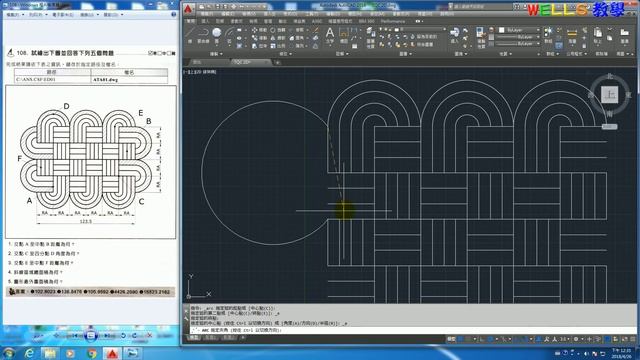
Task: Click the 上 face of the ViewCube
Action: [610, 95]
